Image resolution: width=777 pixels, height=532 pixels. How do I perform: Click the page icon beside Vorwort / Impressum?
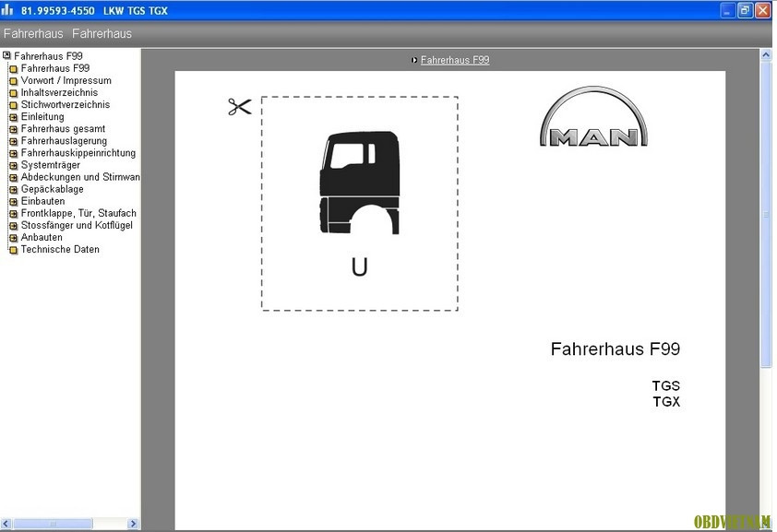point(13,81)
